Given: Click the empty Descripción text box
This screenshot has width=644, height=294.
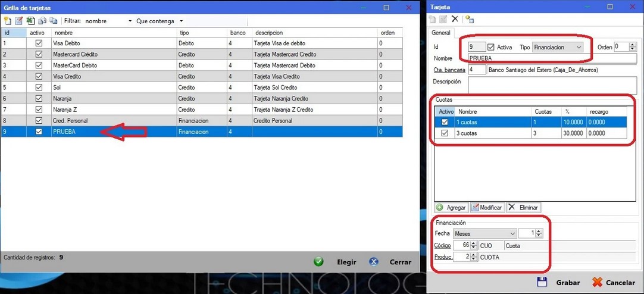Looking at the screenshot, I should click(x=552, y=86).
